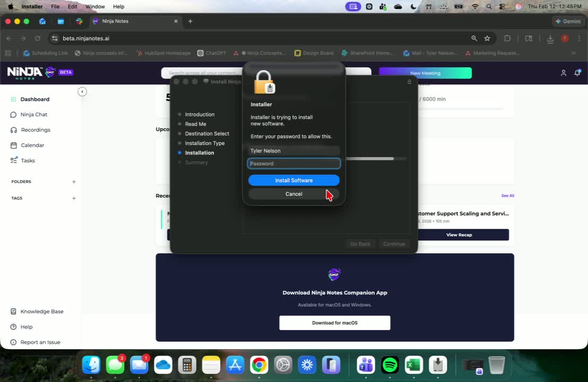Open notifications bell icon
The image size is (588, 382).
[x=577, y=73]
